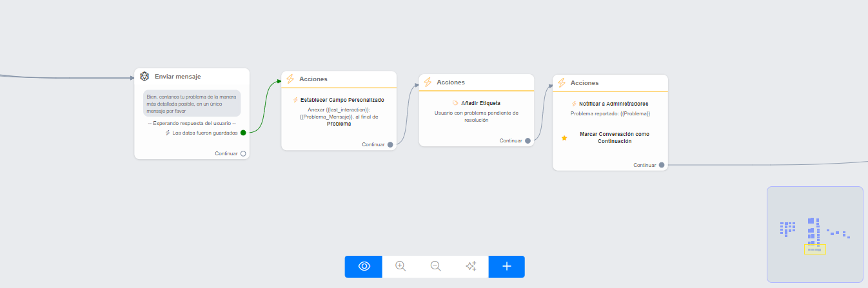868x288 pixels.
Task: Click empty Continuar connector on Enviar mensaje node
Action: click(x=243, y=153)
